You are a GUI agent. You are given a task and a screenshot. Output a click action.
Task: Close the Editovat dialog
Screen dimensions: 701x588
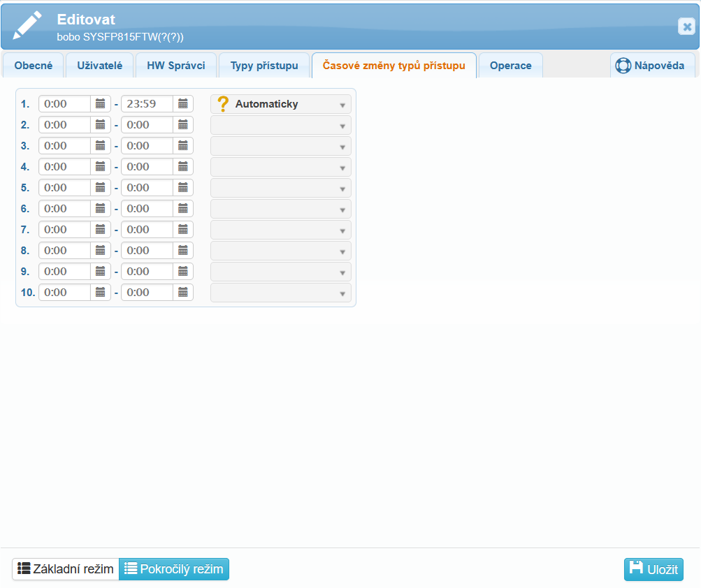click(x=686, y=27)
